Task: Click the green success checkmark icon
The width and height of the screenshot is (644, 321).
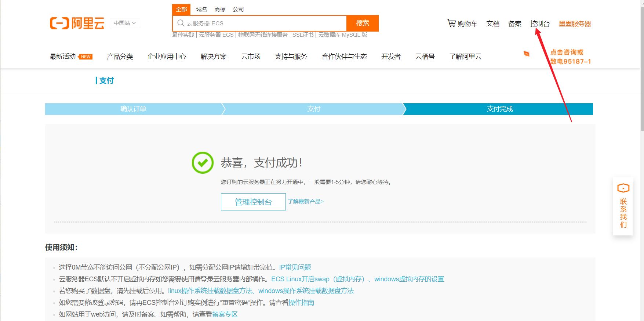Action: pyautogui.click(x=203, y=163)
